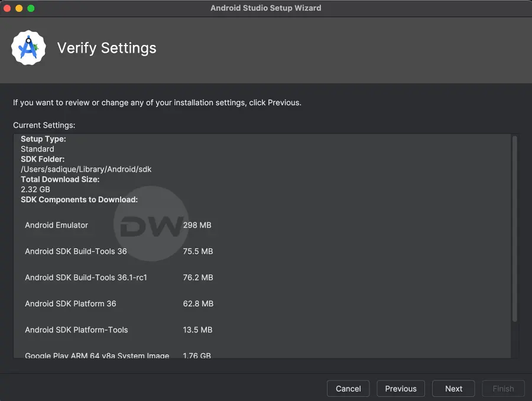Click the Next button
532x401 pixels.
click(453, 389)
